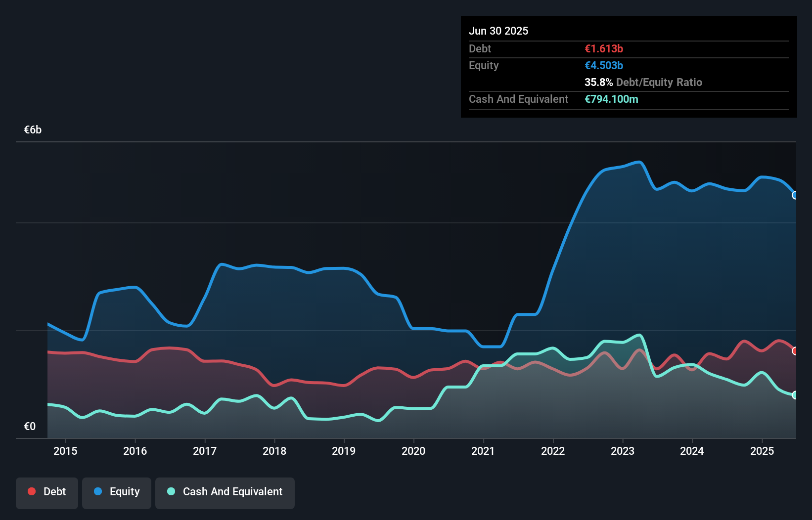Select the red debt endpoint marker on chart
Viewport: 812px width, 520px height.
[x=795, y=350]
